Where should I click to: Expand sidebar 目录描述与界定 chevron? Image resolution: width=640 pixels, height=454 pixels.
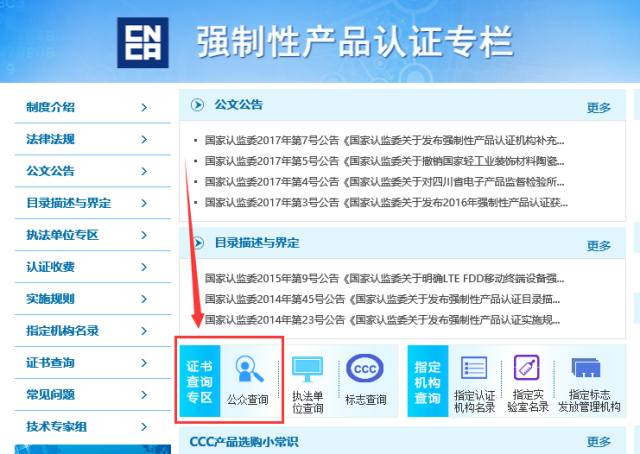click(144, 203)
